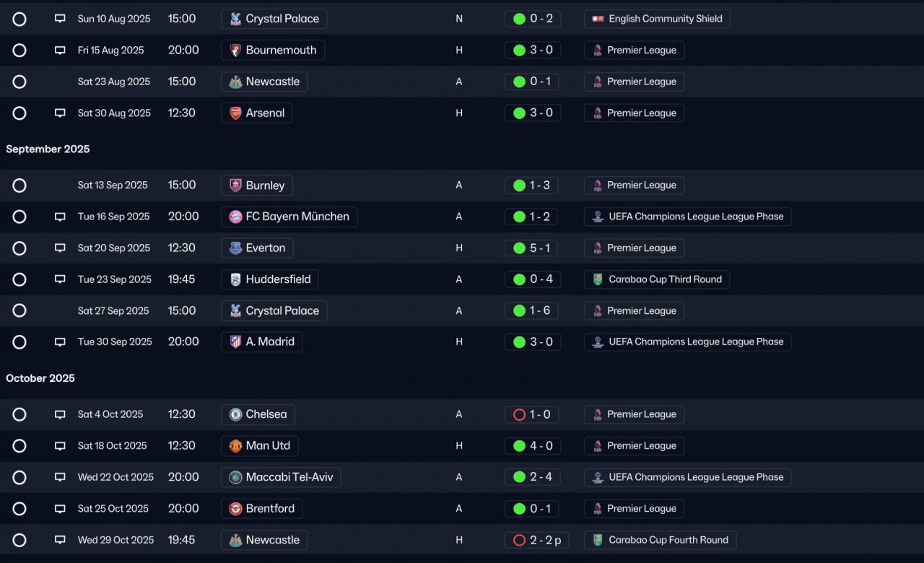Click the red loss indicator on Chelsea result
The image size is (924, 563).
pyautogui.click(x=519, y=415)
